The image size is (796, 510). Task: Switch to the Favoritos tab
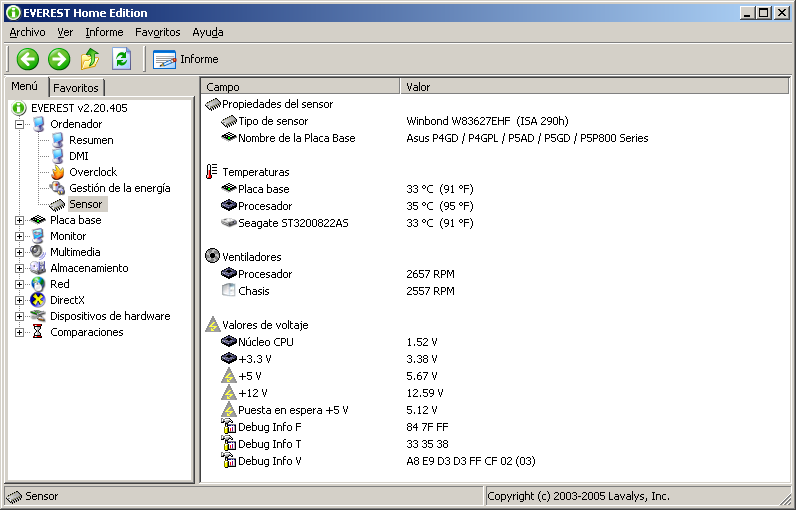pos(76,88)
